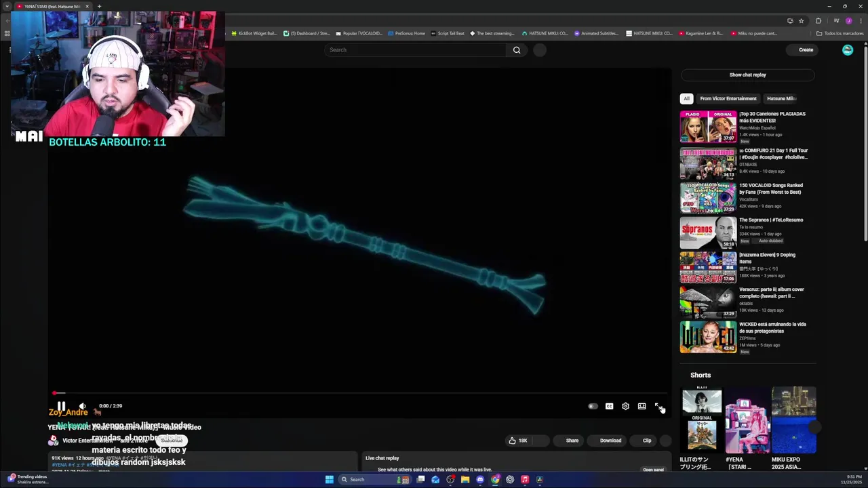Open the 'Popular | VOCALOID' bookmark
868x488 pixels.
[x=359, y=33]
